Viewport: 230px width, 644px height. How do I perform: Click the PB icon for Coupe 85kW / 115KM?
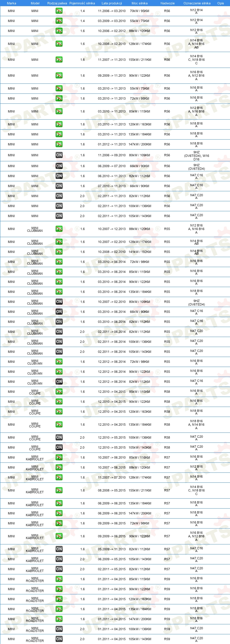59,392
